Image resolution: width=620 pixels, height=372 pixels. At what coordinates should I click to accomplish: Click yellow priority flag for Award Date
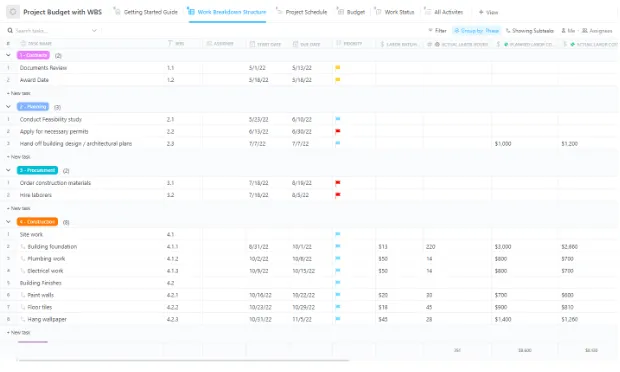pyautogui.click(x=338, y=80)
